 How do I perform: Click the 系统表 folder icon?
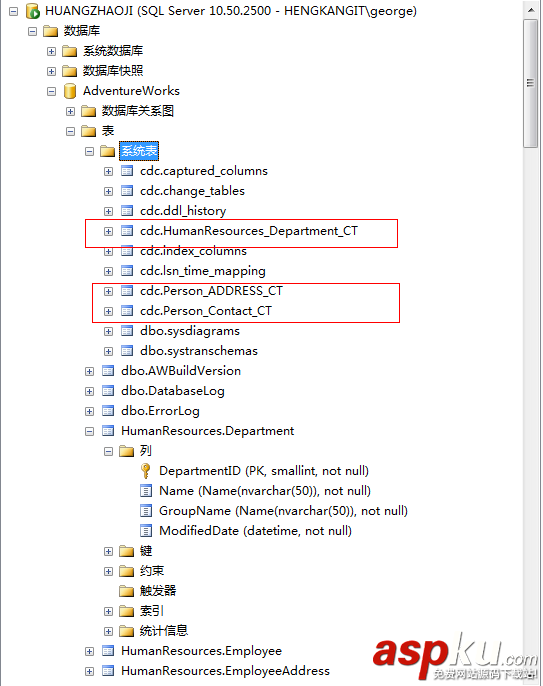coord(108,151)
